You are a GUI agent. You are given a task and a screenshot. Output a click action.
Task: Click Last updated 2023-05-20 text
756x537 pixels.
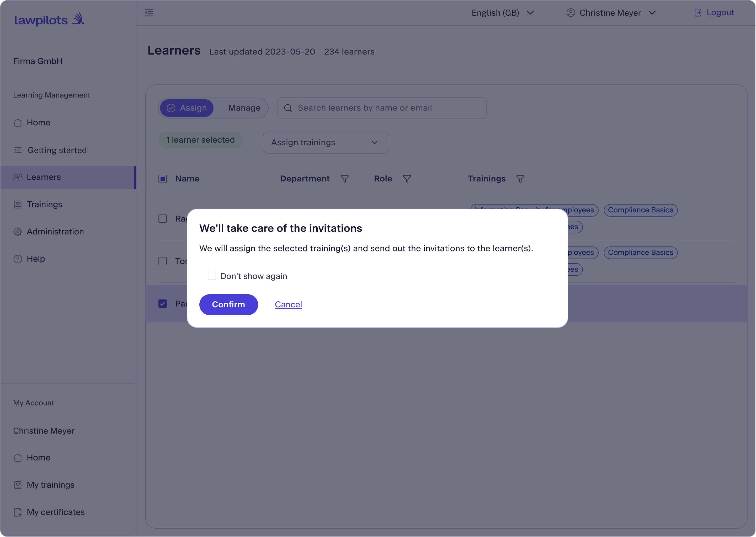[262, 52]
